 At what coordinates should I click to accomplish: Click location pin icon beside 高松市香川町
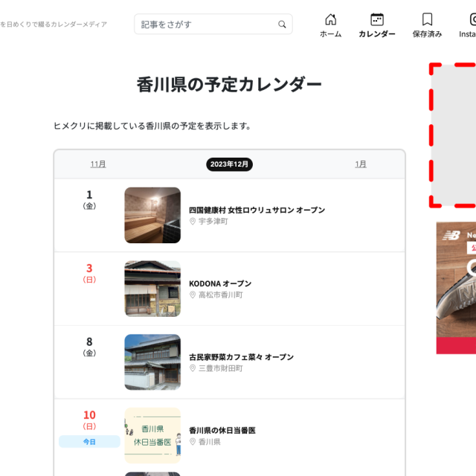click(x=192, y=295)
